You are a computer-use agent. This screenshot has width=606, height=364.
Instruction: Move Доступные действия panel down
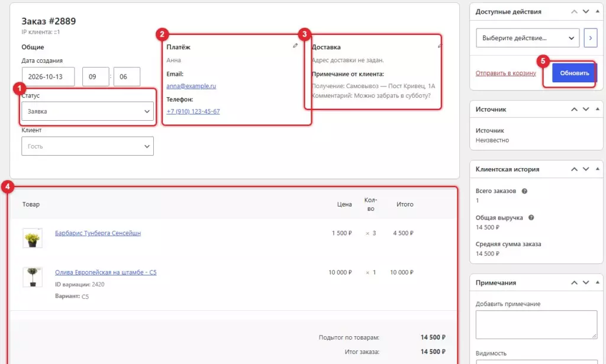click(x=586, y=12)
